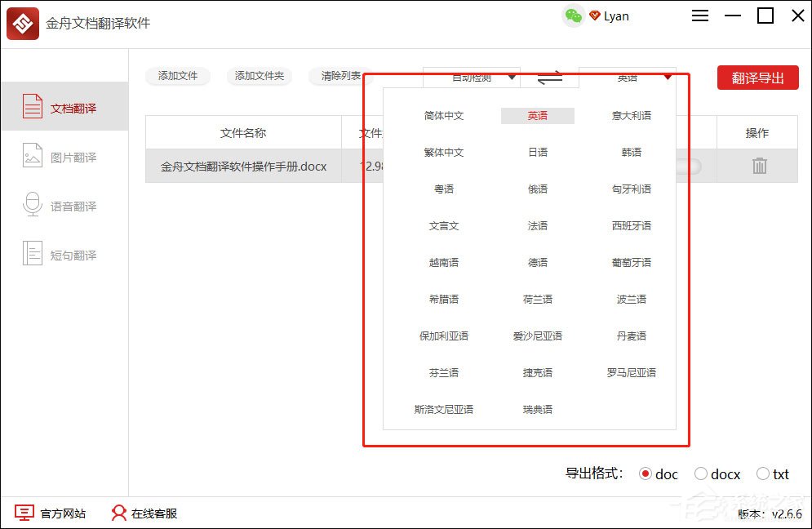Image resolution: width=812 pixels, height=529 pixels.
Task: Open the hamburger menu at top right
Action: (x=699, y=16)
